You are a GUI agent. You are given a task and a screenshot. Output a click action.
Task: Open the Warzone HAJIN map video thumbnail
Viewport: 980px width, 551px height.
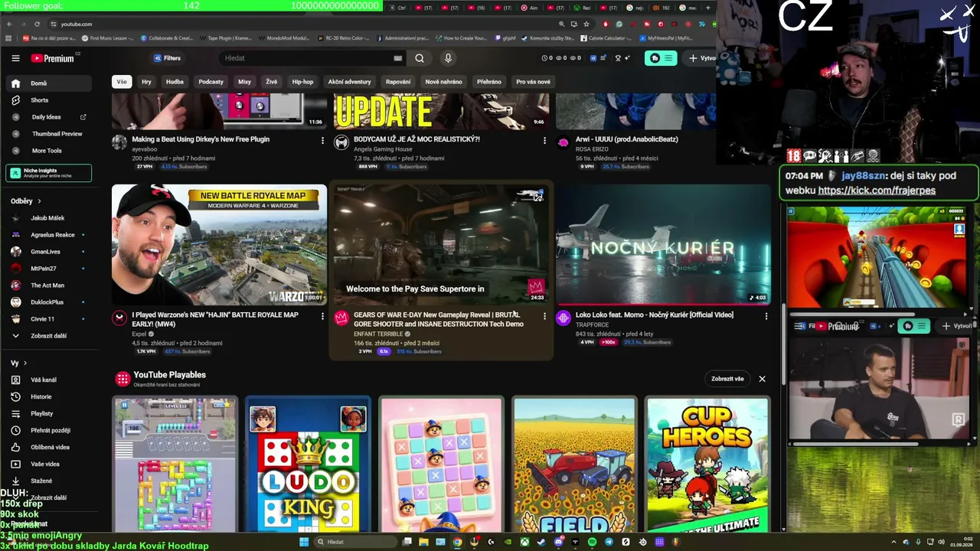[x=219, y=244]
